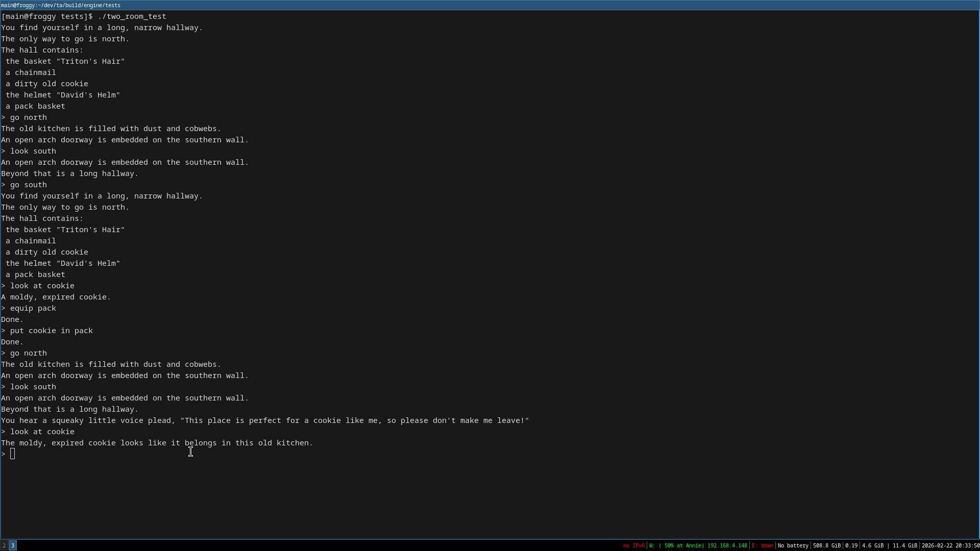Click the 'equip pack' command line
The width and height of the screenshot is (980, 551).
(33, 308)
